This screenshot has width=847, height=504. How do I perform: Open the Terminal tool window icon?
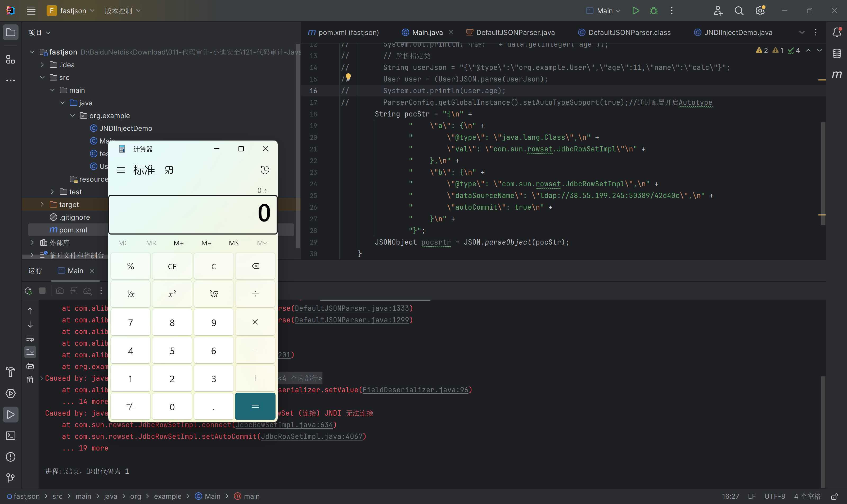point(11,436)
